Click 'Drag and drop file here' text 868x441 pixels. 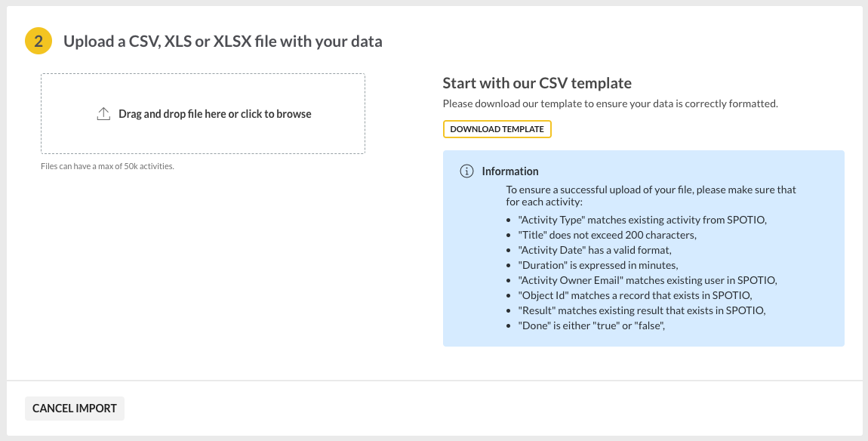click(215, 114)
